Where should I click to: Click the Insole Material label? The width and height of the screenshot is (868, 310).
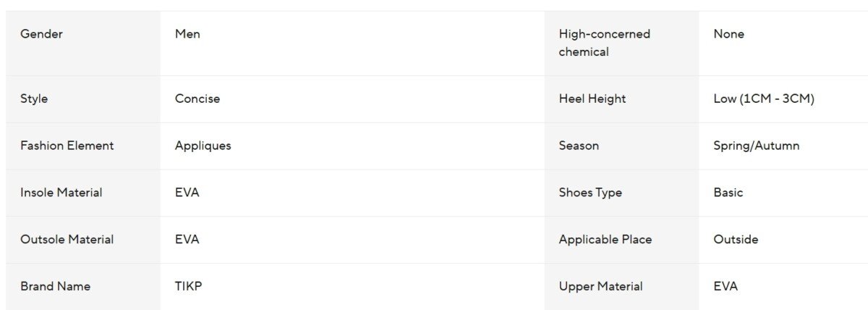(61, 193)
